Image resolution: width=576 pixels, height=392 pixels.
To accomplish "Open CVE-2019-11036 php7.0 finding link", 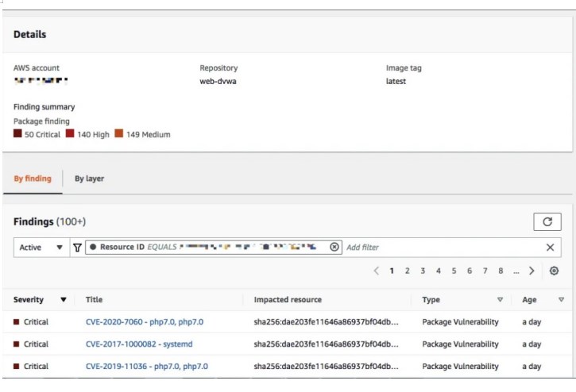I will [146, 367].
